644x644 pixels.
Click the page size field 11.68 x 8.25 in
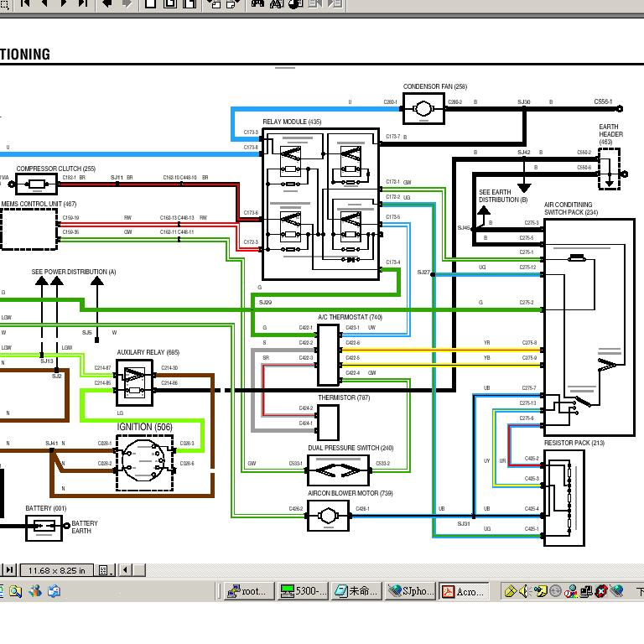pyautogui.click(x=57, y=570)
